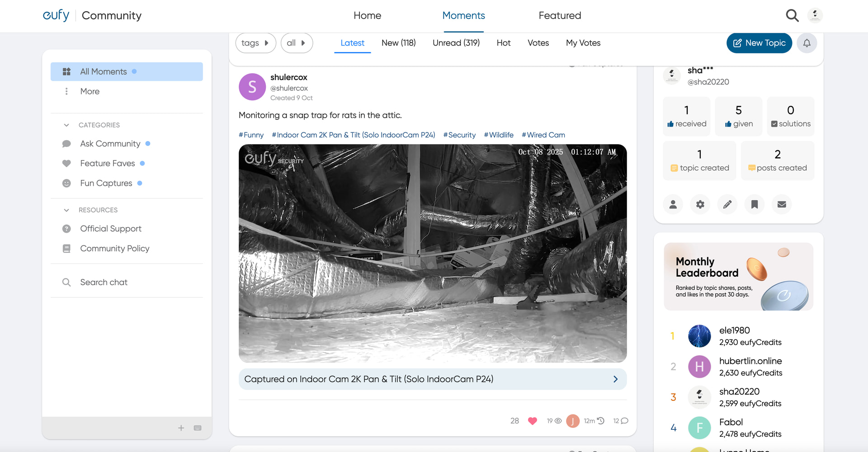The width and height of the screenshot is (868, 452).
Task: Click the Search chat field
Action: [104, 282]
